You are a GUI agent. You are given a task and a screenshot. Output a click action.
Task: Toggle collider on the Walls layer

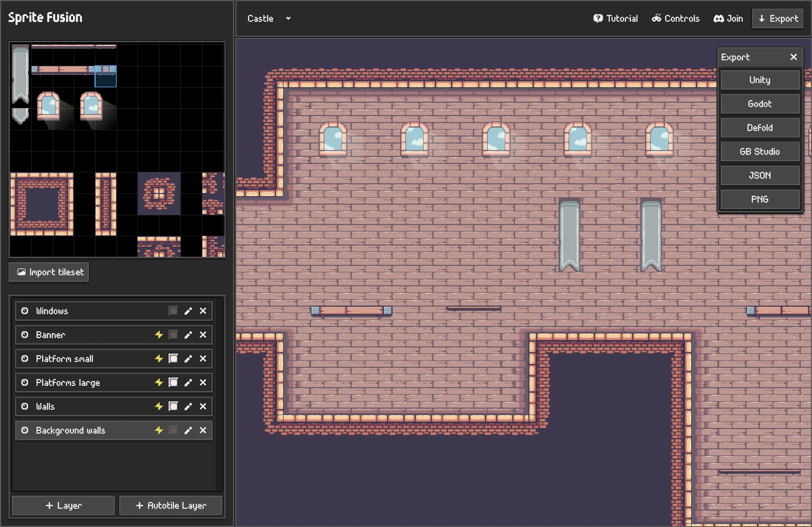[173, 406]
